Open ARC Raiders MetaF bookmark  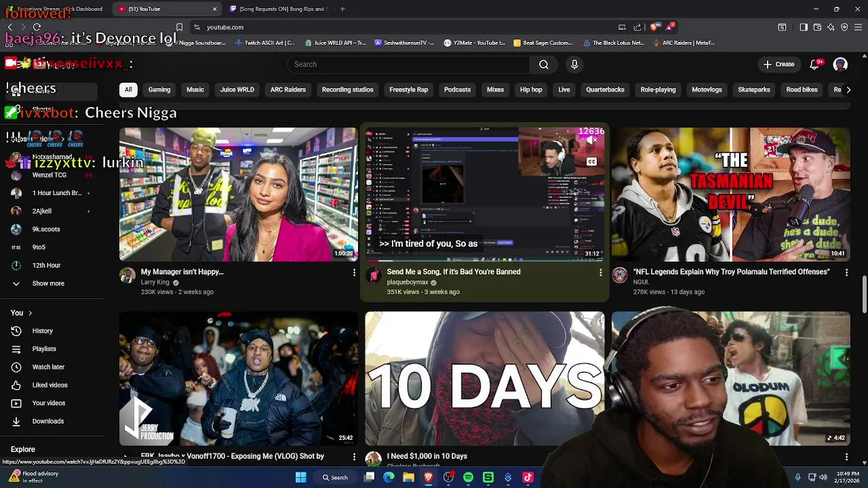tap(684, 43)
